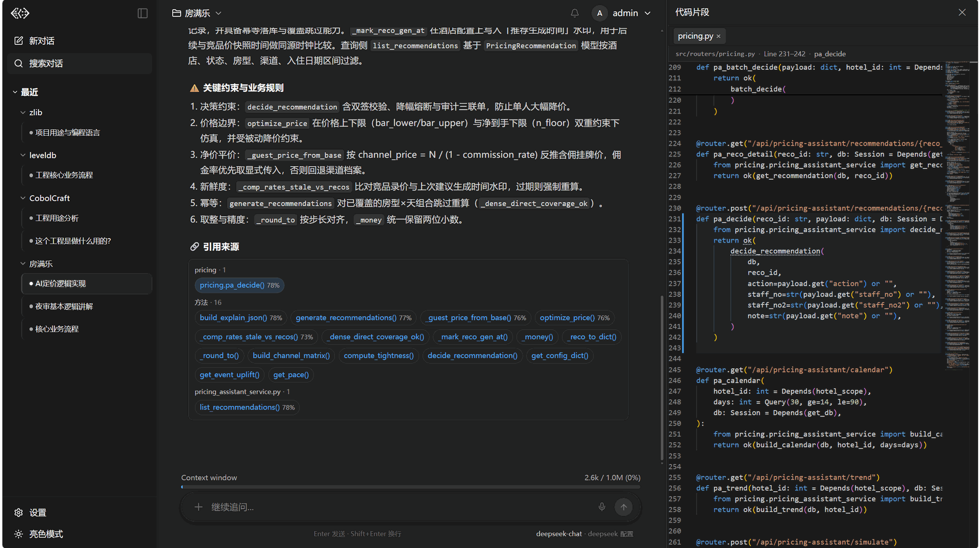The height and width of the screenshot is (548, 980).
Task: Open the pricing.pa_decide() source chip
Action: 239,285
